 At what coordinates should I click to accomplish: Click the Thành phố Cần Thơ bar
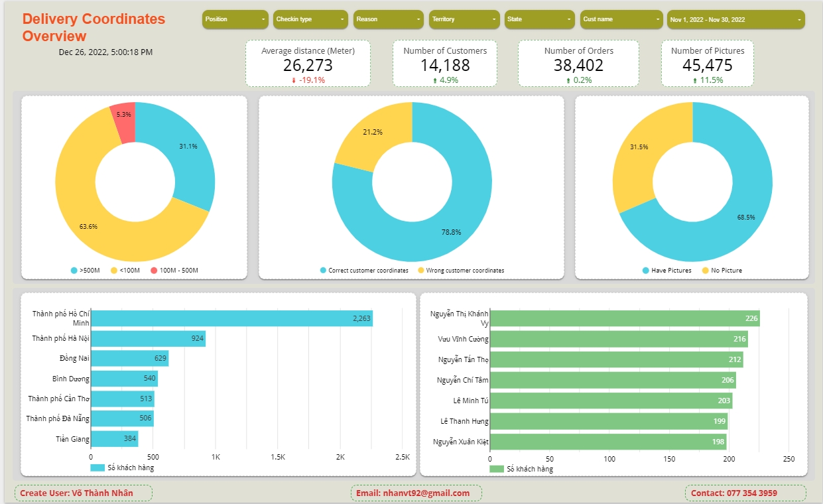[123, 399]
